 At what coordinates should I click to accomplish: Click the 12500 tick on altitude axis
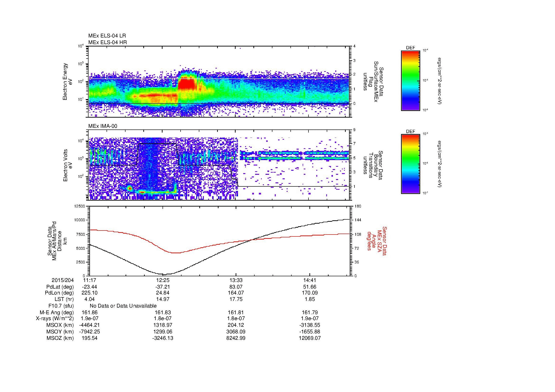coord(80,206)
